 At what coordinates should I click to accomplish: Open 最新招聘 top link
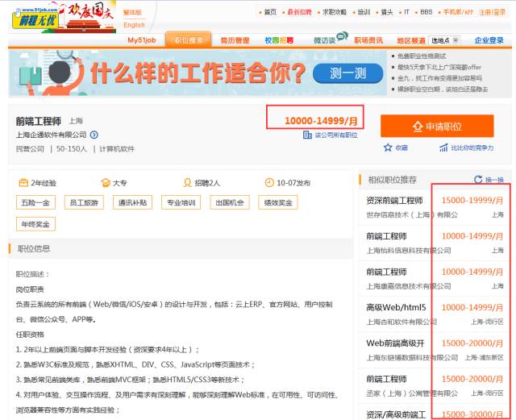coord(299,12)
